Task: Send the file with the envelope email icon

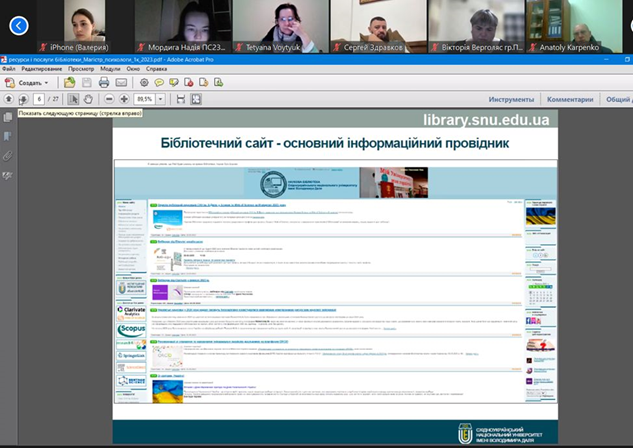Action: 120,82
